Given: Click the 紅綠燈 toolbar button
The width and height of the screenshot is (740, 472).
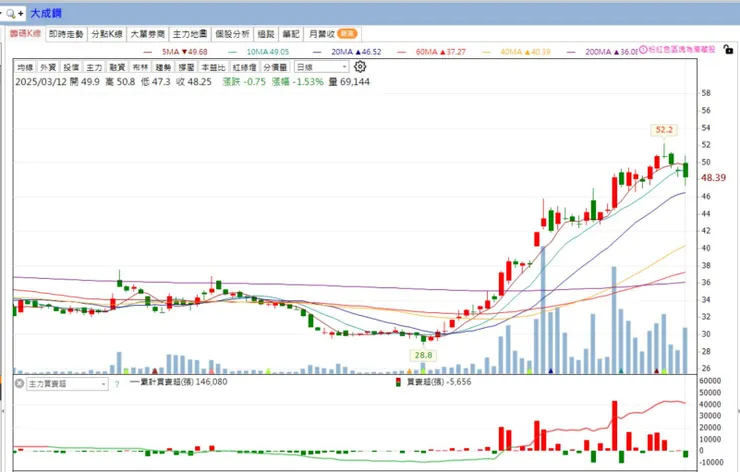Looking at the screenshot, I should 244,67.
